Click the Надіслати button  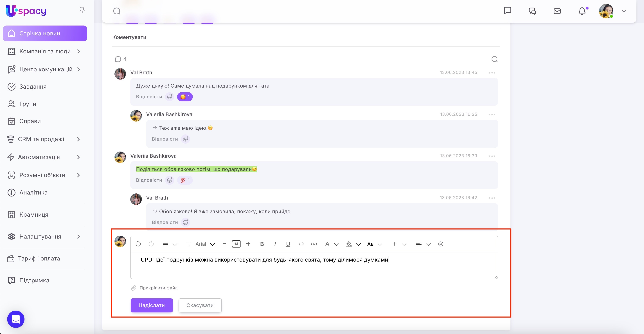pos(152,305)
